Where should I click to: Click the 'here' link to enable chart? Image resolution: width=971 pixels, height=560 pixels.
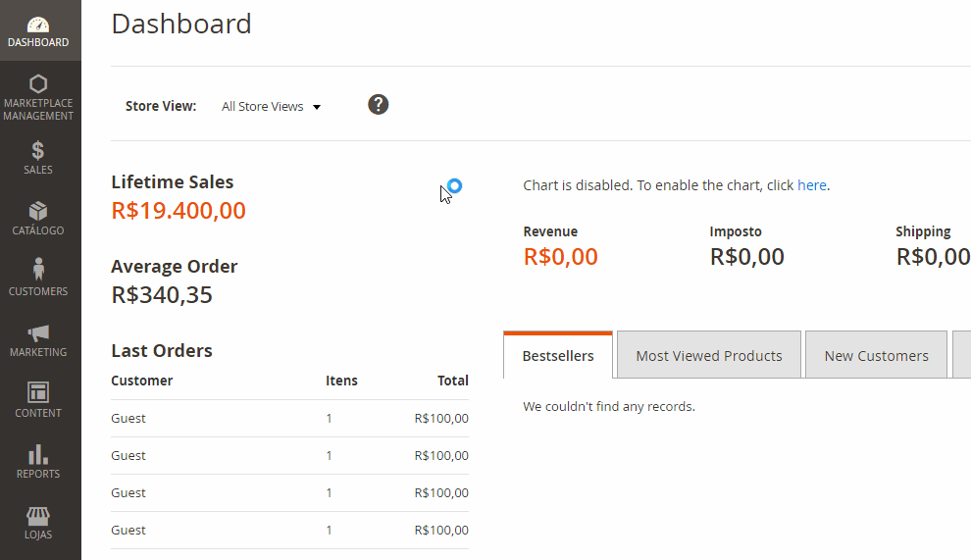pos(812,185)
